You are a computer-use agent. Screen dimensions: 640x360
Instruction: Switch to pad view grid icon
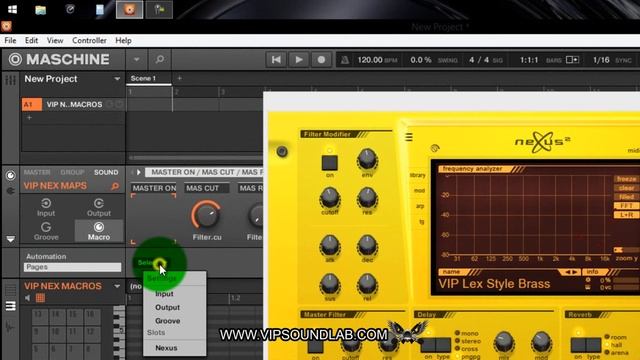coord(40,298)
